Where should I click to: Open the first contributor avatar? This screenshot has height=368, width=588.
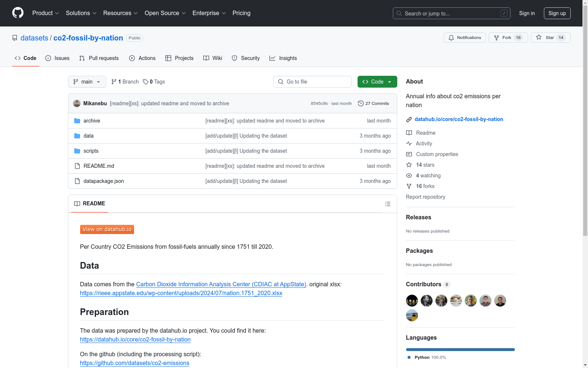(412, 301)
